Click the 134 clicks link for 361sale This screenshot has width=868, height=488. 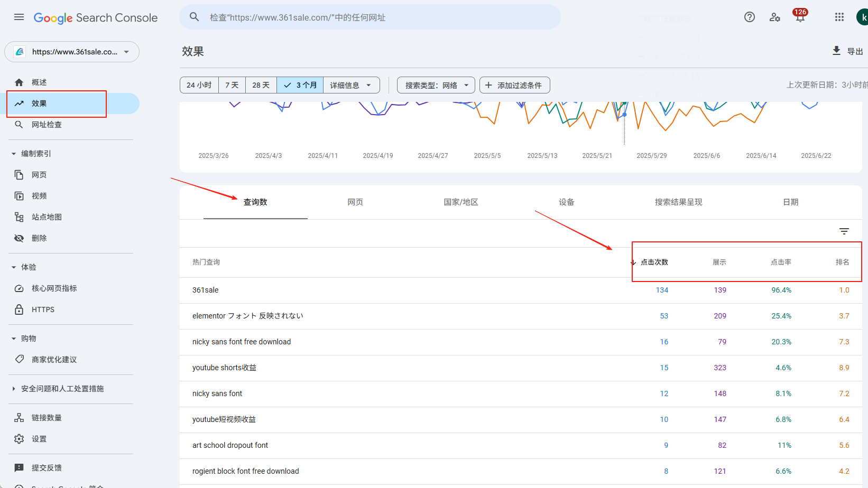[x=662, y=289]
